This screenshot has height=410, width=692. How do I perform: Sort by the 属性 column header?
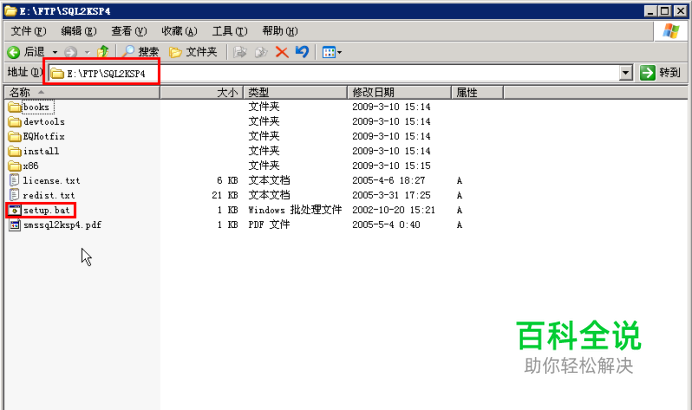[x=478, y=92]
